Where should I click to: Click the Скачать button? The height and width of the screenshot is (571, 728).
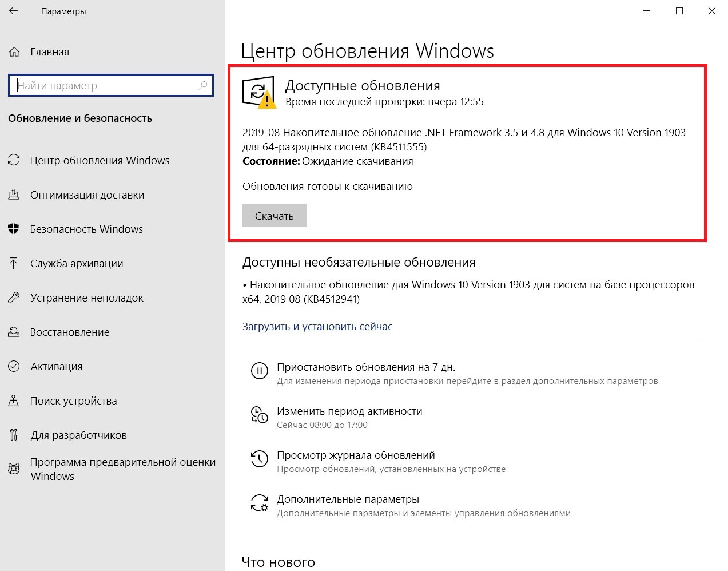[x=275, y=216]
